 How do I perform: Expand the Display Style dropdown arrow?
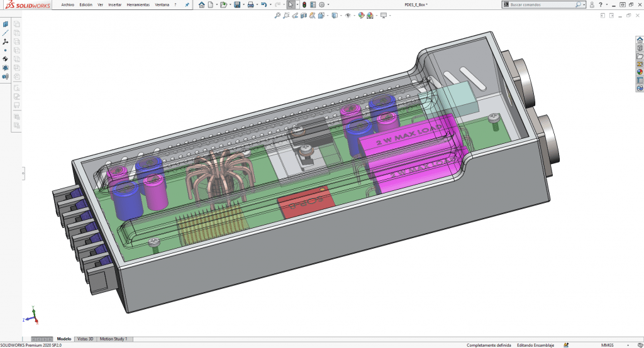(341, 16)
